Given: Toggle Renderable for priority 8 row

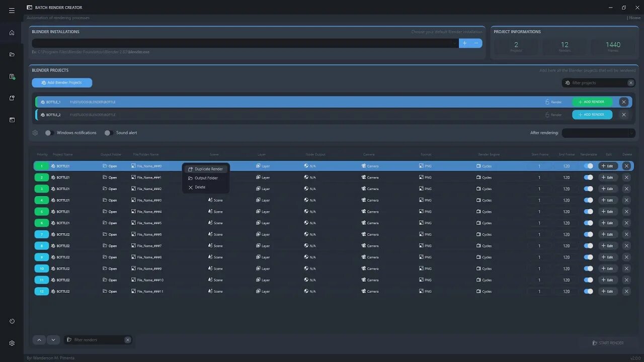Looking at the screenshot, I should tap(589, 246).
